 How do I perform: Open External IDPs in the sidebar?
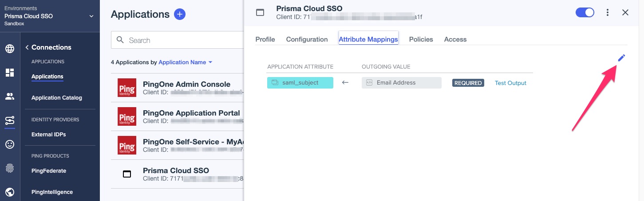48,135
